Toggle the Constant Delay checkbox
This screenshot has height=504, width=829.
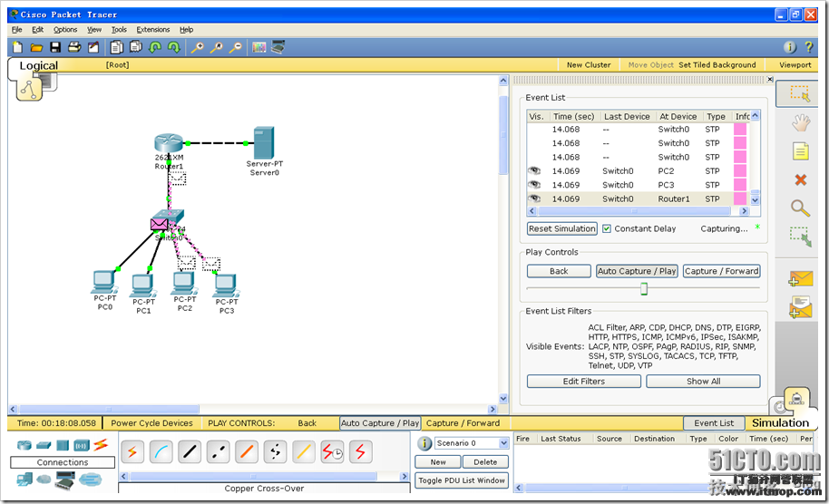coord(607,228)
